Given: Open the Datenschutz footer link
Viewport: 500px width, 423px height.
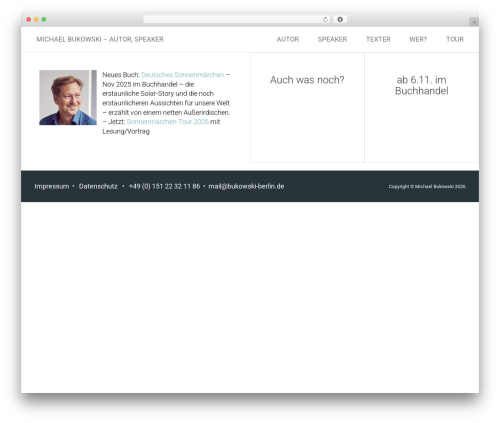Looking at the screenshot, I should 98,186.
